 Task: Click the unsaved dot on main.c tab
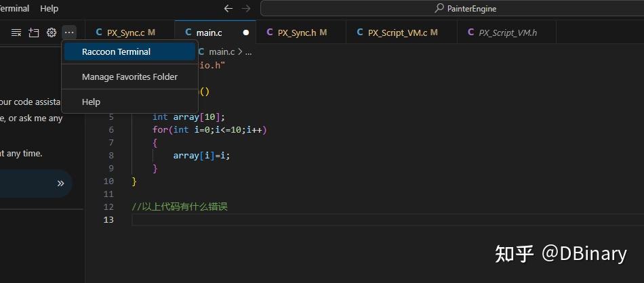pos(245,32)
